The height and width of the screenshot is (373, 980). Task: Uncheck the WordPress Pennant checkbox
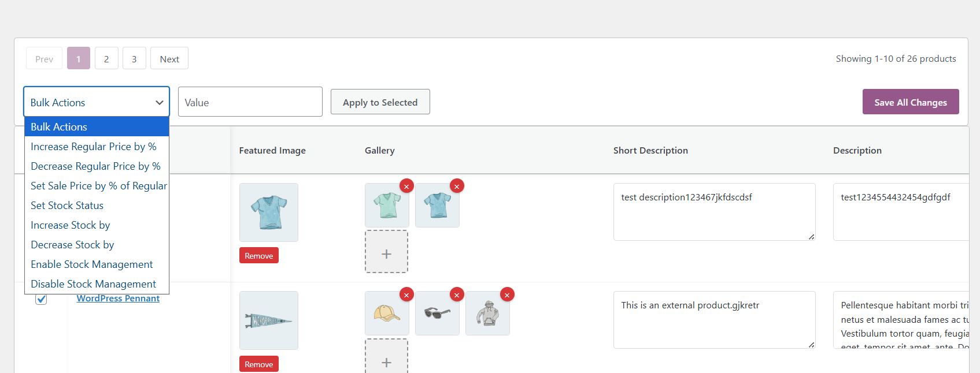(x=41, y=299)
